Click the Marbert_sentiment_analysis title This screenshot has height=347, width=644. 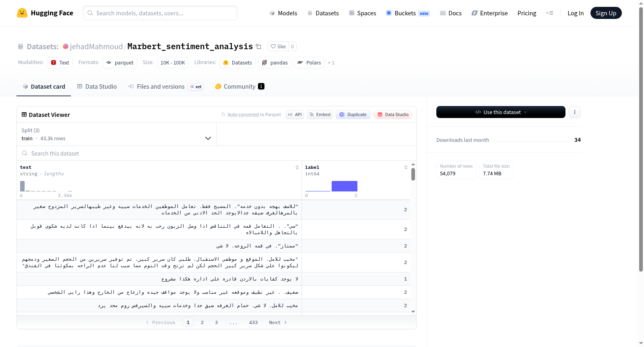(190, 46)
